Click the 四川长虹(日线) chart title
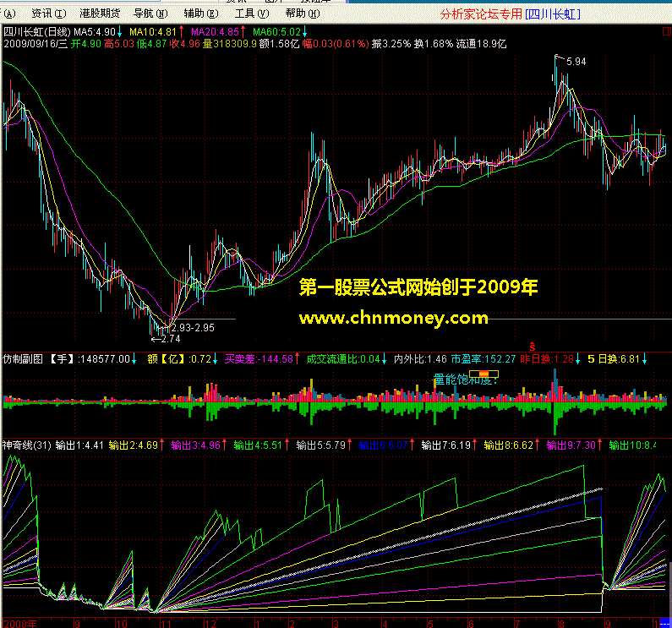Viewport: 672px width, 628px height. pyautogui.click(x=37, y=32)
